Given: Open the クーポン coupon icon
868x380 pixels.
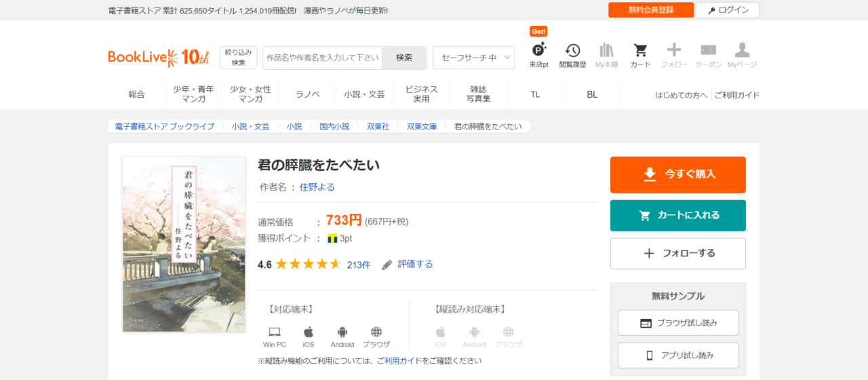Looking at the screenshot, I should tap(708, 51).
